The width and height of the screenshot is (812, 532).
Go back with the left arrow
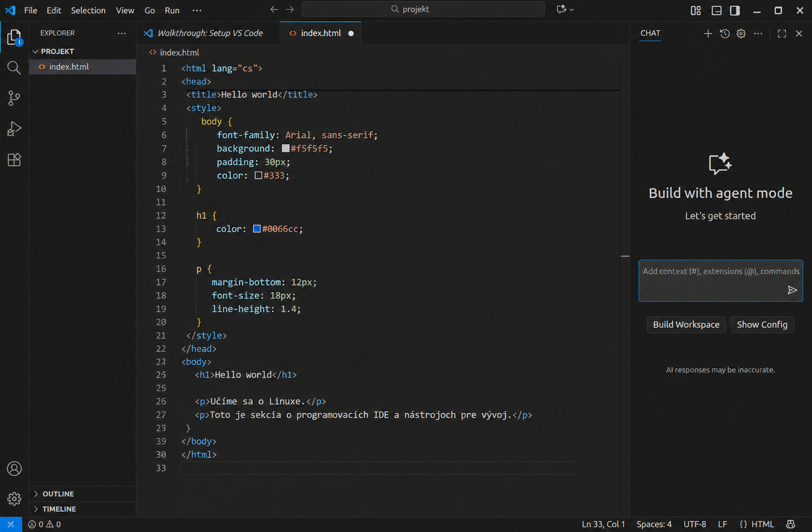[x=274, y=9]
